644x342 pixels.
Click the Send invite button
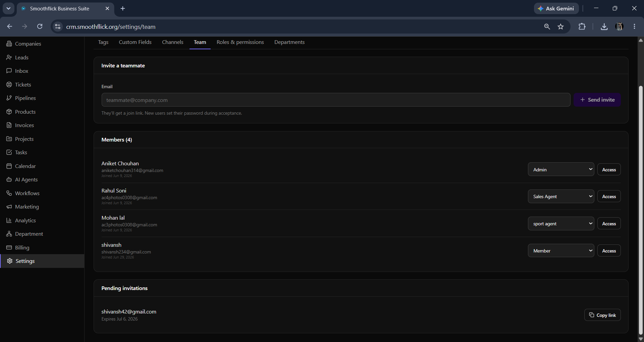[x=597, y=100]
